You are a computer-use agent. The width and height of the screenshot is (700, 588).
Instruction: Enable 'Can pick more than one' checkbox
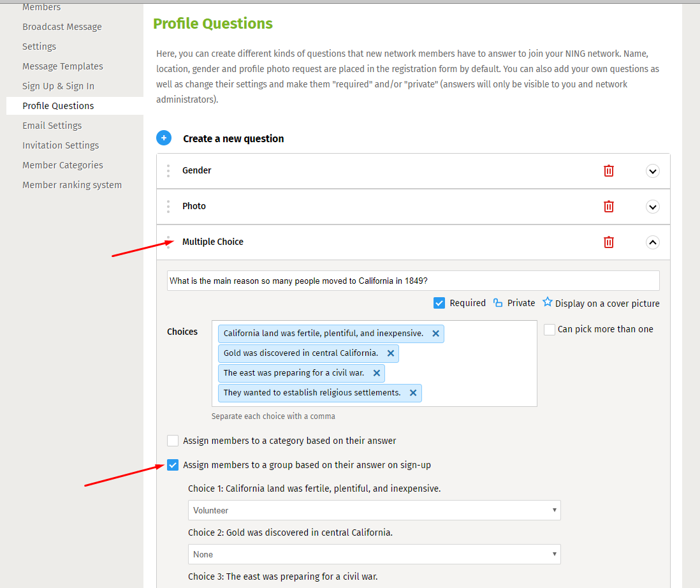click(550, 330)
